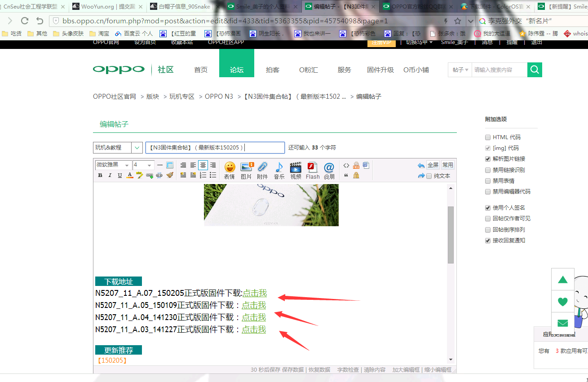This screenshot has height=382, width=588.
Task: Insert a video with 视频
Action: [x=296, y=171]
